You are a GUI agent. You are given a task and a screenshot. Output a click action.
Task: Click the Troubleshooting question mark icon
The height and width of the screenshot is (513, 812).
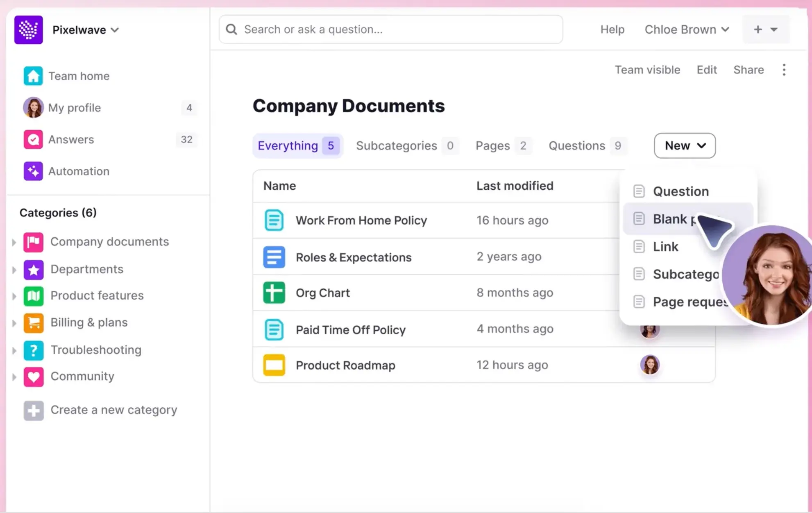[x=34, y=350]
